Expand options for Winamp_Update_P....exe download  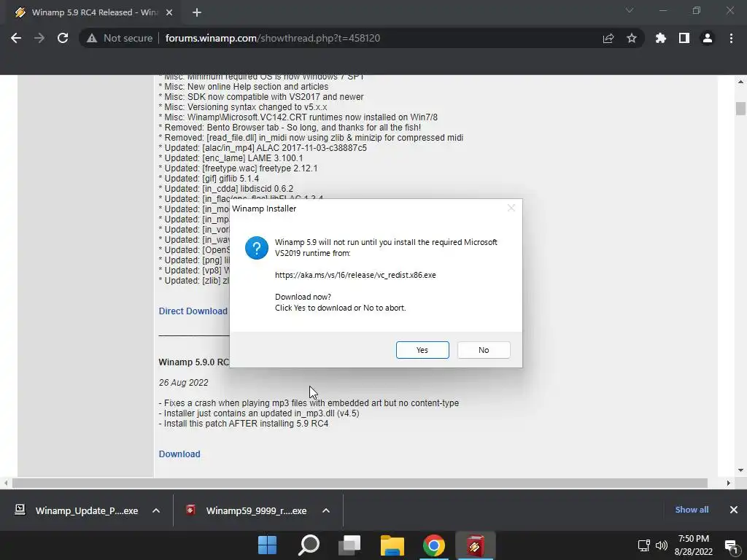[156, 510]
